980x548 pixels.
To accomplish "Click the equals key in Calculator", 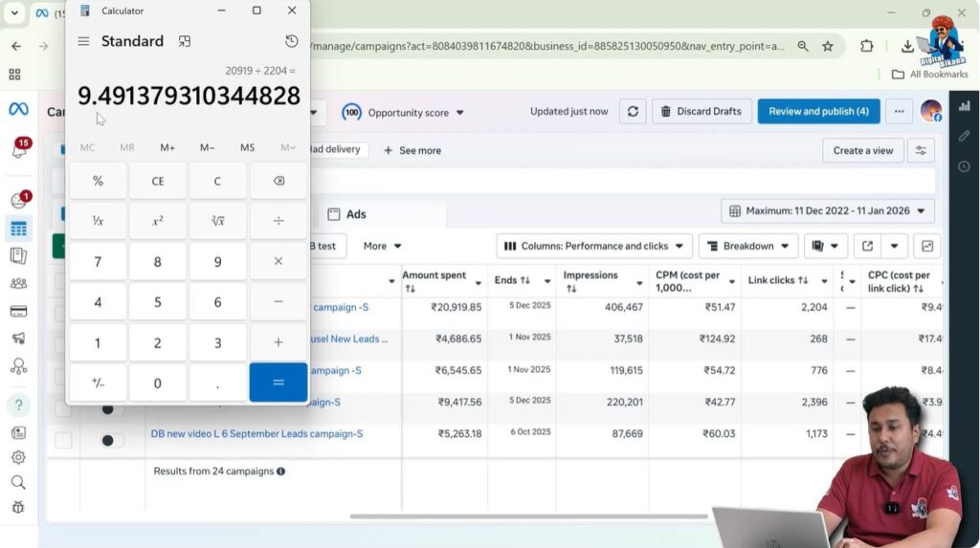I will click(278, 383).
